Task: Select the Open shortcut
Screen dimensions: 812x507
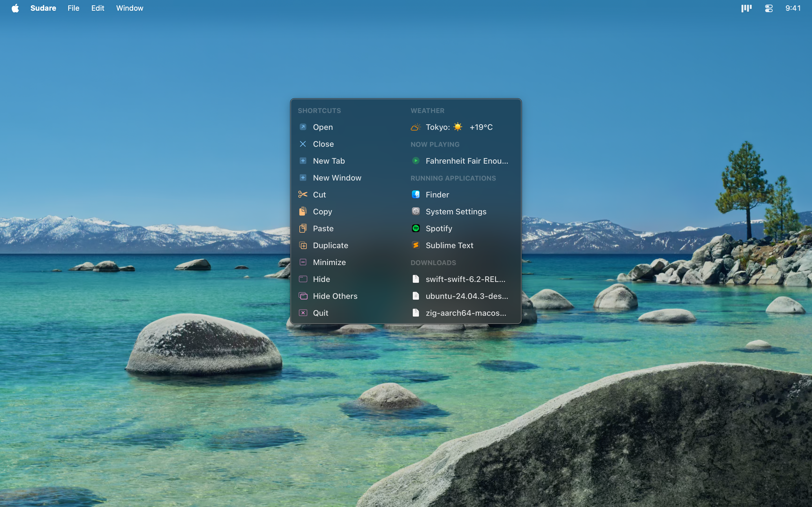Action: pos(323,127)
